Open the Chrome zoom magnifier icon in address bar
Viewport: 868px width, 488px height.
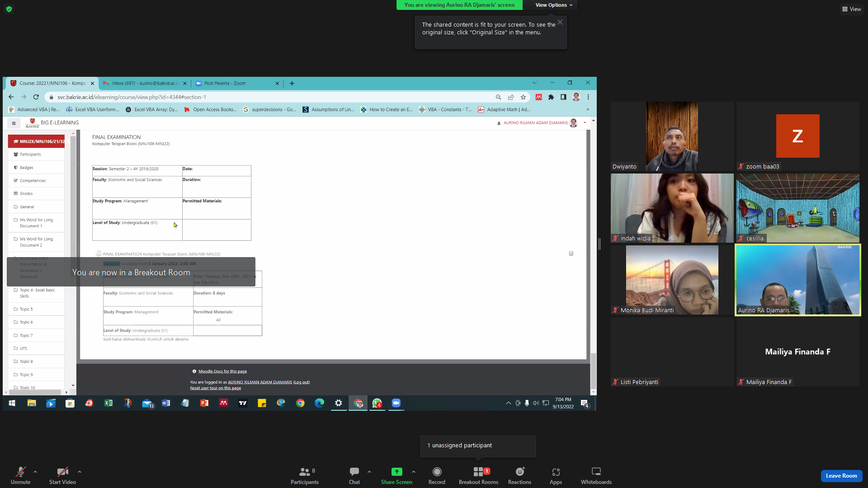coord(498,97)
